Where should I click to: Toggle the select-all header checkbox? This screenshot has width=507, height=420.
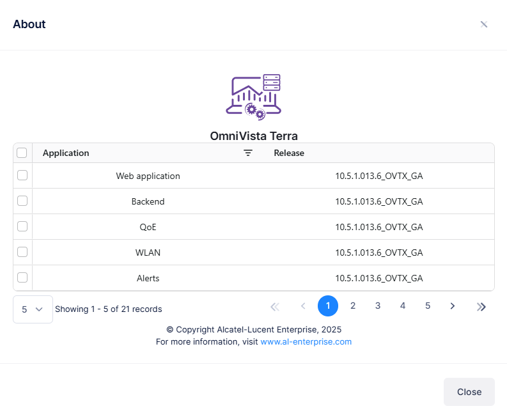(x=22, y=153)
